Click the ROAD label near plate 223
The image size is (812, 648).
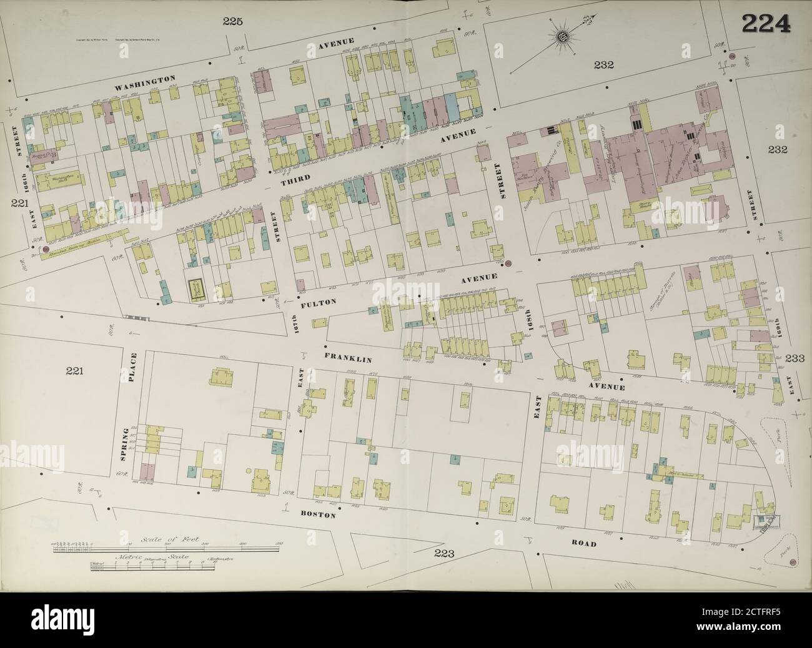click(583, 544)
